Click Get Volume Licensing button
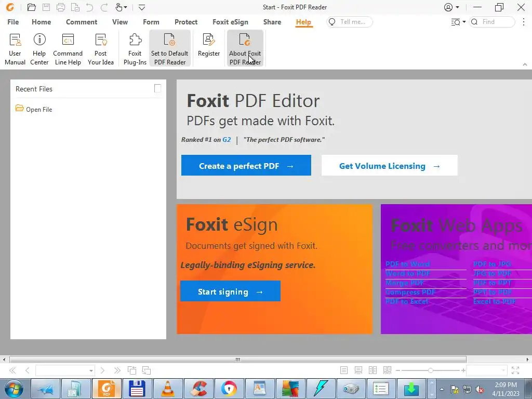 coord(390,165)
